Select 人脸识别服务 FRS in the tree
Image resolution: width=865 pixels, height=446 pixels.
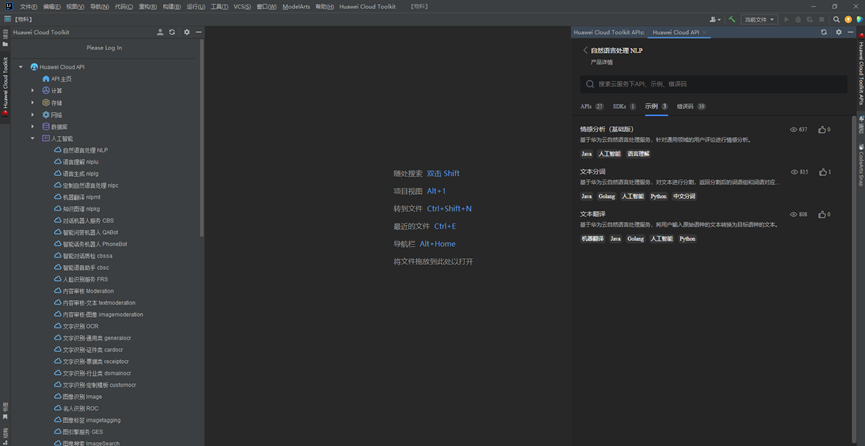[82, 279]
